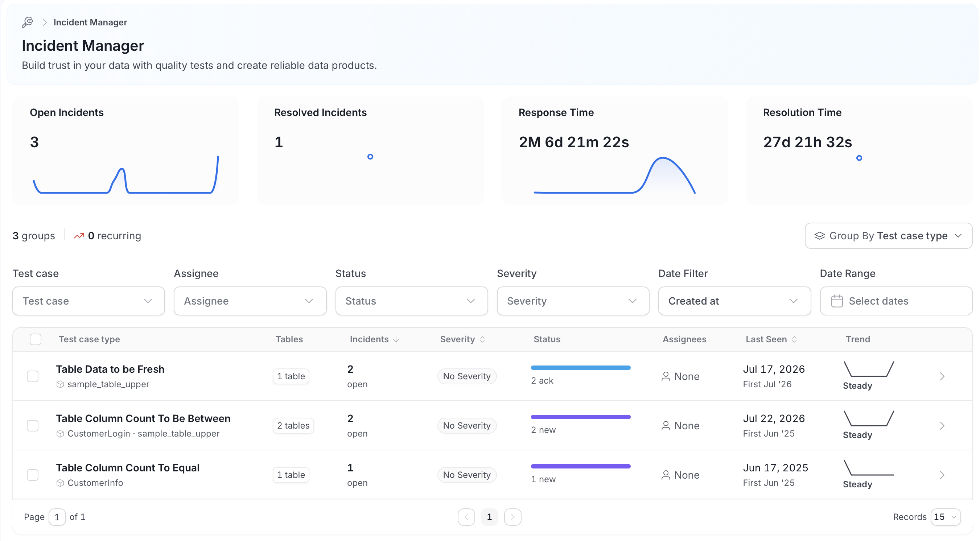Image resolution: width=980 pixels, height=541 pixels.
Task: Open the Severity filter dropdown
Action: [573, 301]
